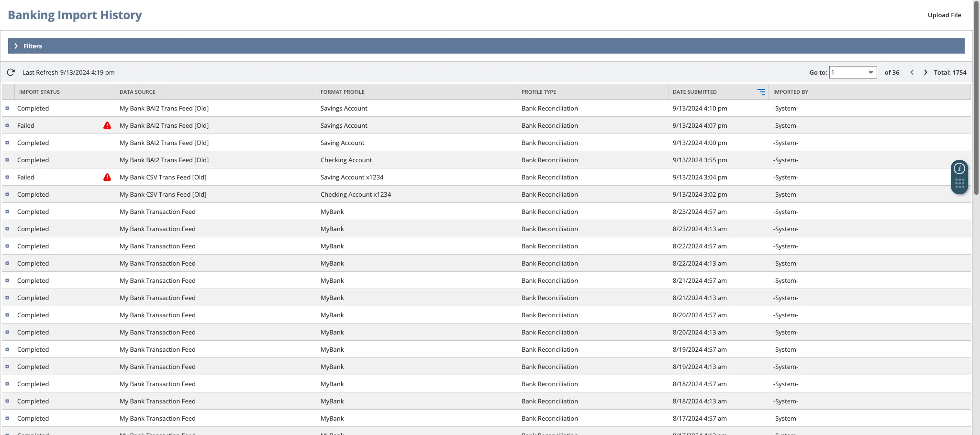The width and height of the screenshot is (980, 435).
Task: Go to previous page using left arrow
Action: coord(912,72)
